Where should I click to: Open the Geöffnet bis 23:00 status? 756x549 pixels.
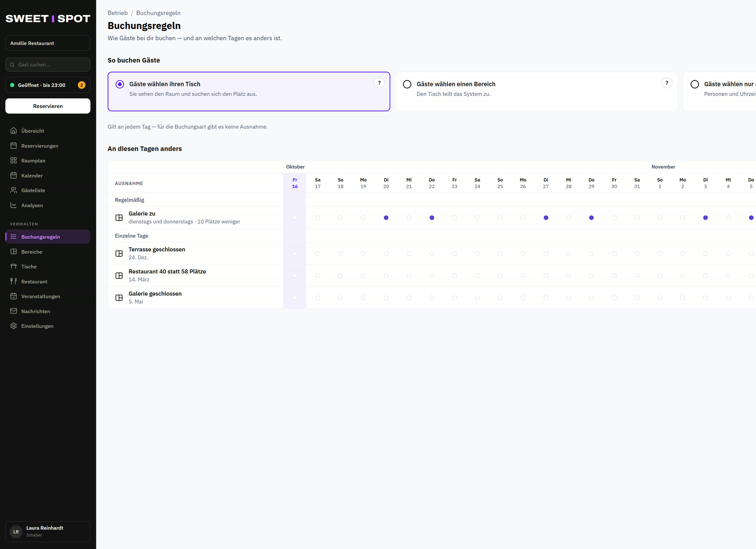click(x=48, y=85)
